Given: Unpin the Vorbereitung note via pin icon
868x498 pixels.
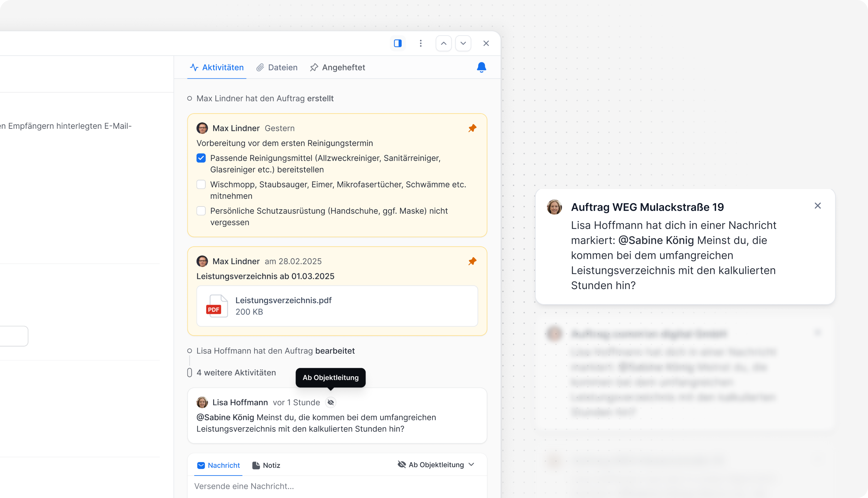Looking at the screenshot, I should [x=472, y=128].
